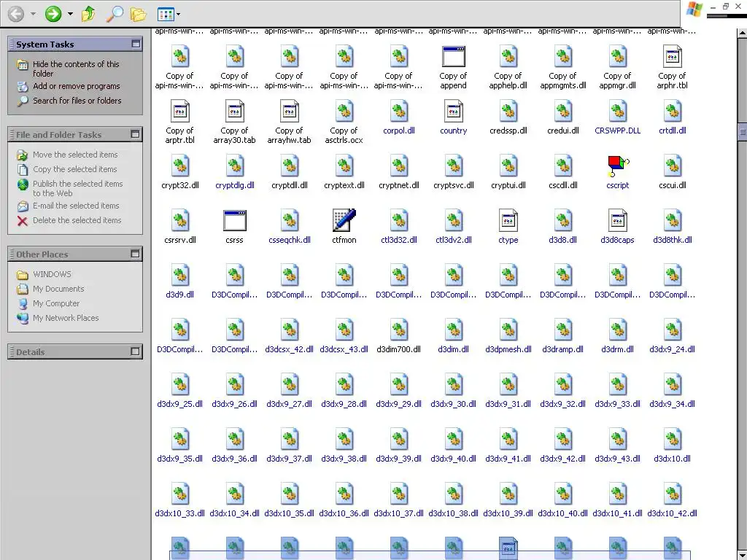This screenshot has height=560, width=747.
Task: Click the Windows flag logo
Action: coord(694,9)
